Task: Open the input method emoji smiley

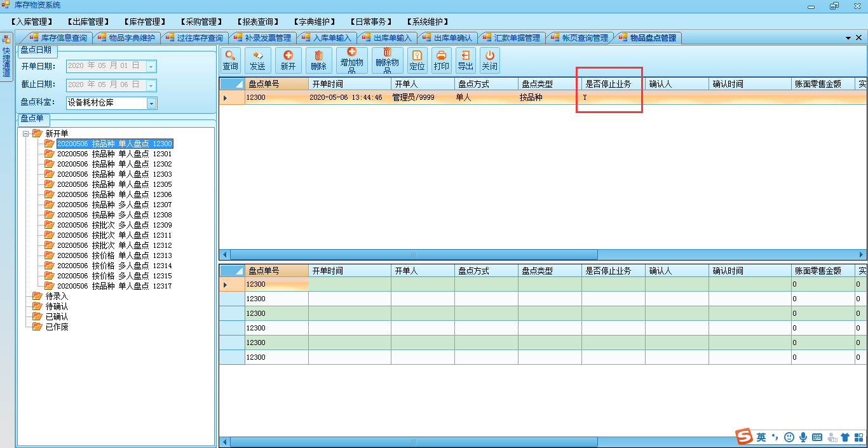Action: pyautogui.click(x=789, y=437)
